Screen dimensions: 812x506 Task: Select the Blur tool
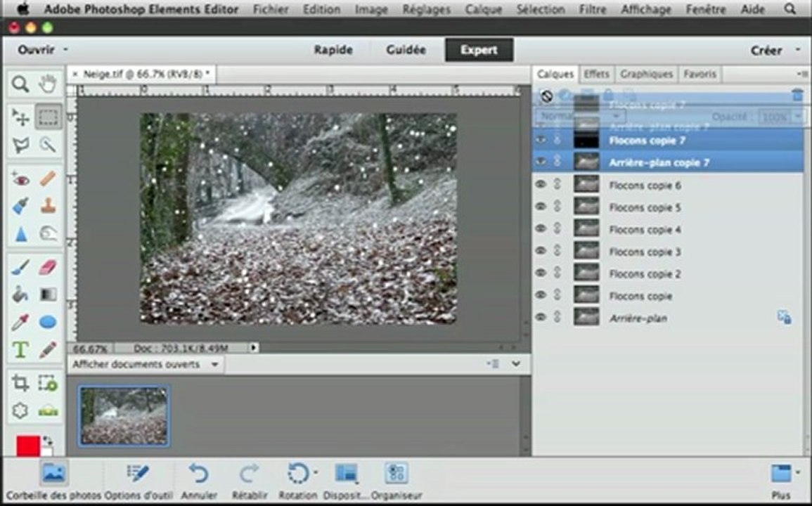pyautogui.click(x=20, y=234)
